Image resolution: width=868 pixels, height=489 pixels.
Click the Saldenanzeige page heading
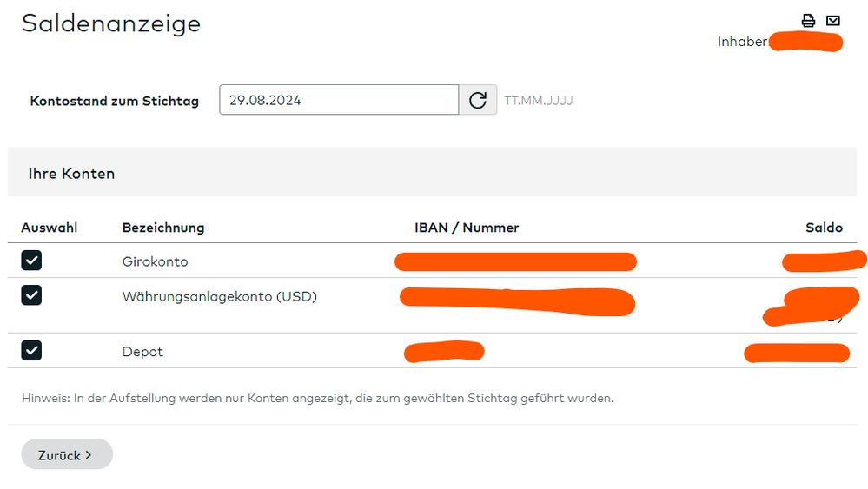pos(111,23)
